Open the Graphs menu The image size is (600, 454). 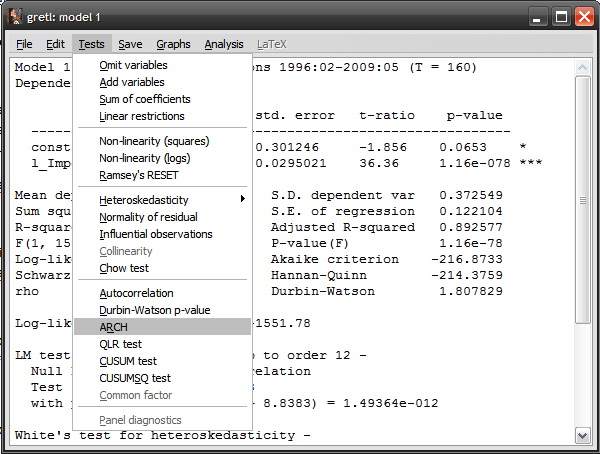pos(173,44)
